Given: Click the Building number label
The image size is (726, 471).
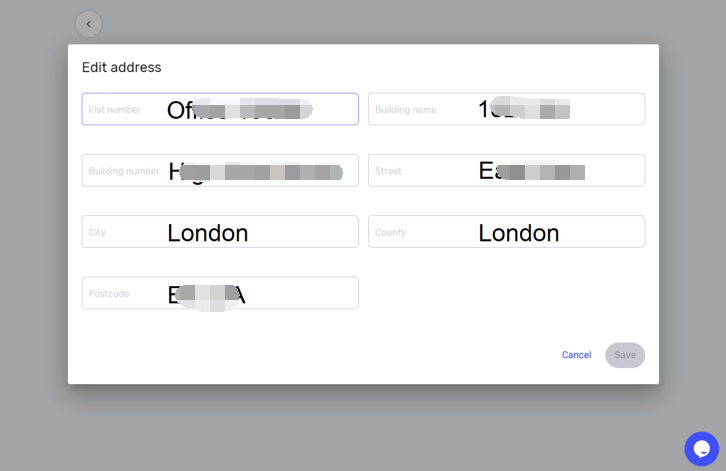Looking at the screenshot, I should [x=124, y=171].
